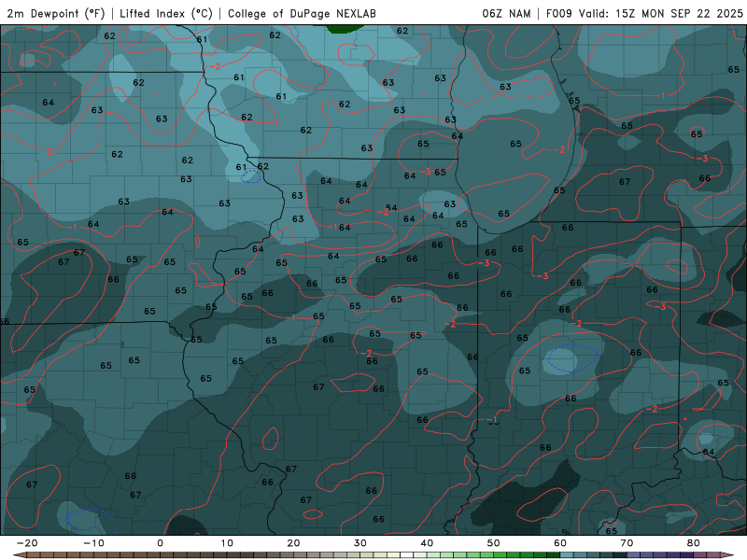Pick the purple swatch near 80 on the color bar
Screen dimensions: 747x560
pos(687,555)
